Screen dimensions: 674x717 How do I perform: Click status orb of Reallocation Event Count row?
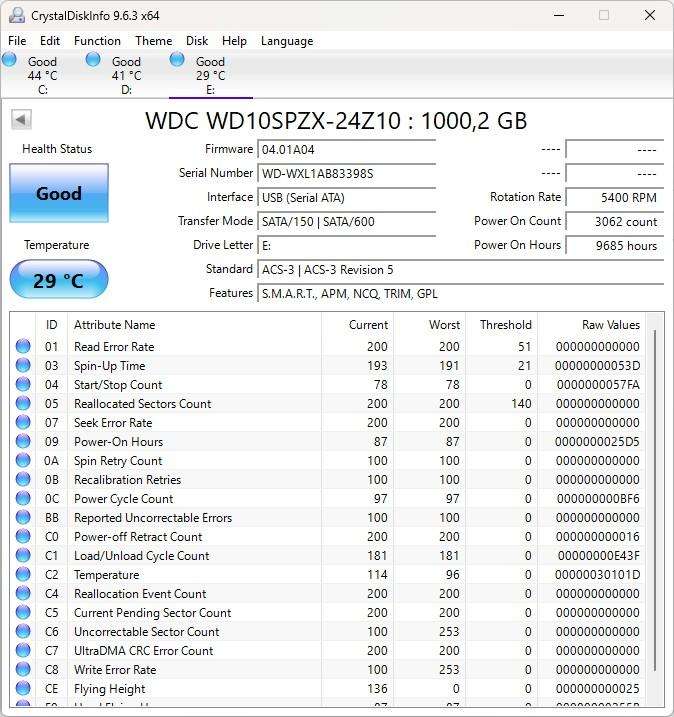pos(23,593)
